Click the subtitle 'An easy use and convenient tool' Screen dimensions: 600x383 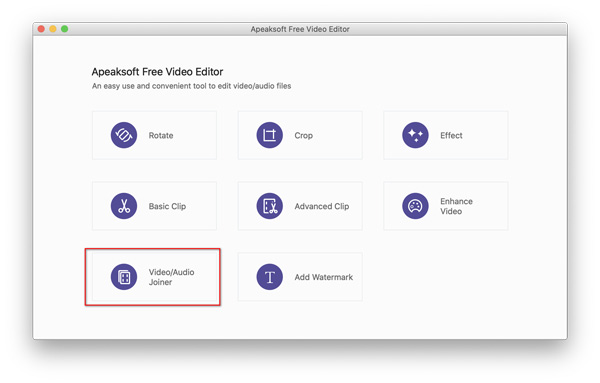(191, 86)
